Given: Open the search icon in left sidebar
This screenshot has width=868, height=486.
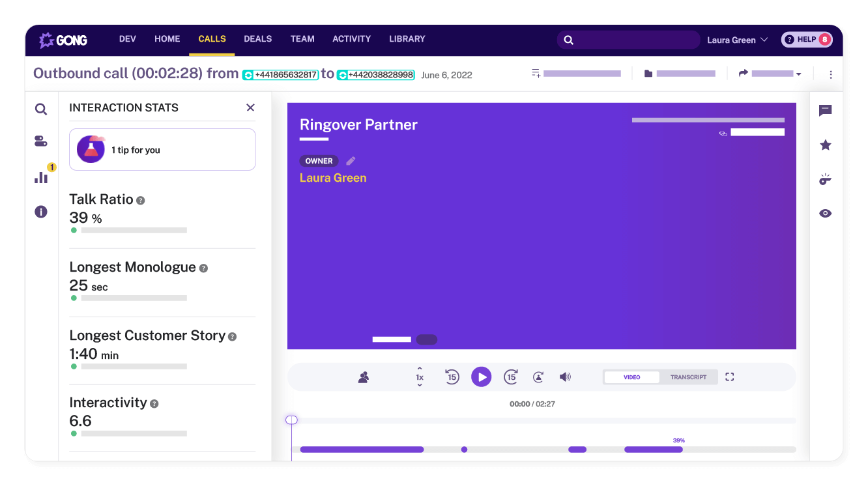Looking at the screenshot, I should 41,109.
